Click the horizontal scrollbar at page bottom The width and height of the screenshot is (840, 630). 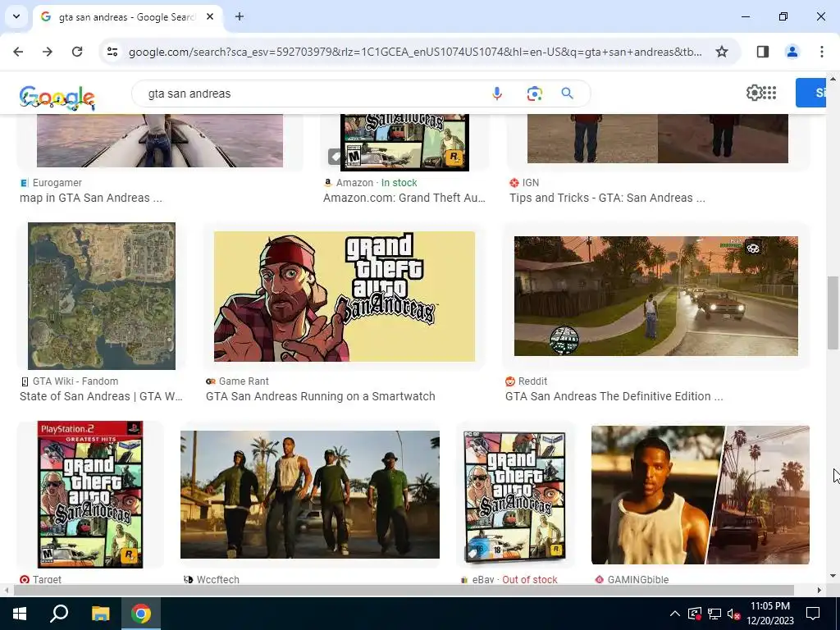[x=404, y=590]
